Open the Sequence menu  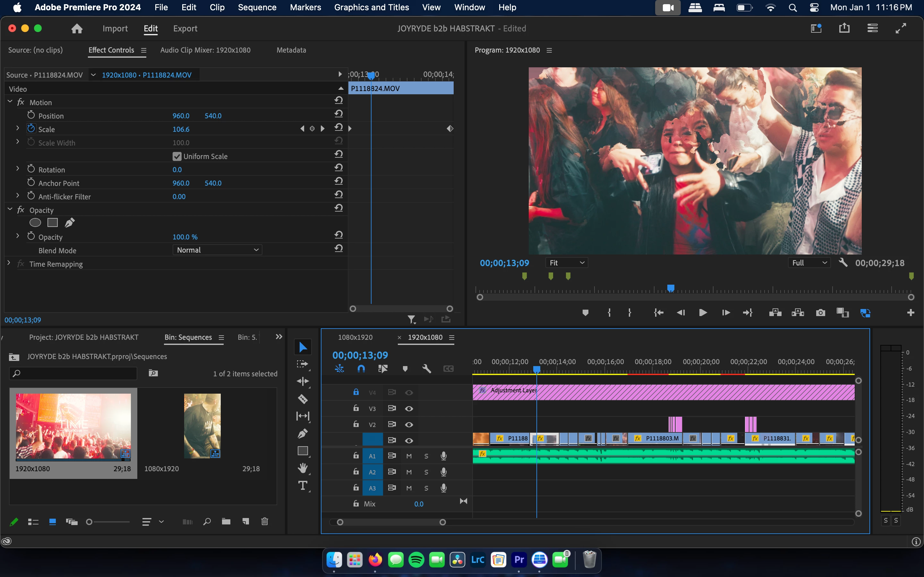(x=257, y=7)
